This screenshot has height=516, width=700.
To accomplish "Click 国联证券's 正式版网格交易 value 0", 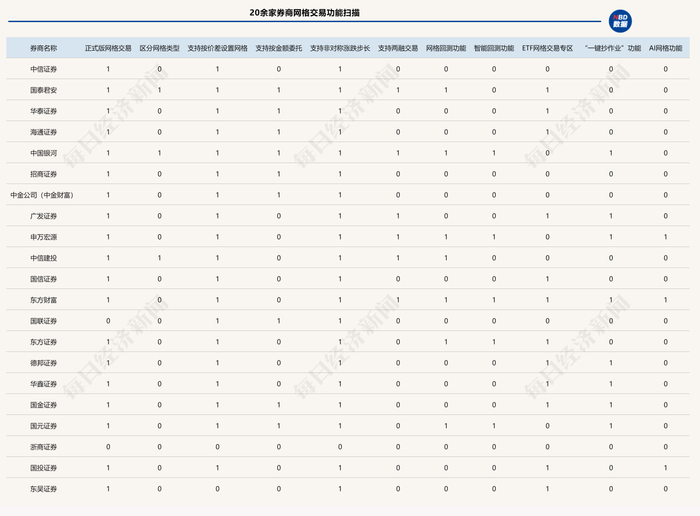I will pyautogui.click(x=108, y=321).
